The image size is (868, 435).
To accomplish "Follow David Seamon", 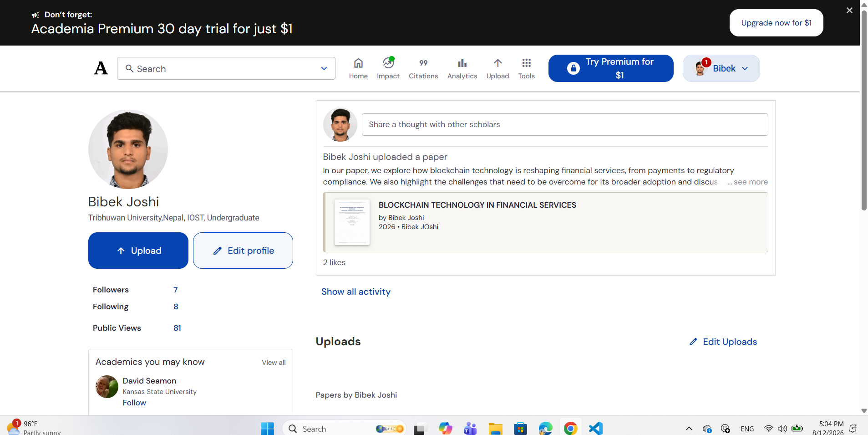I will tap(134, 403).
